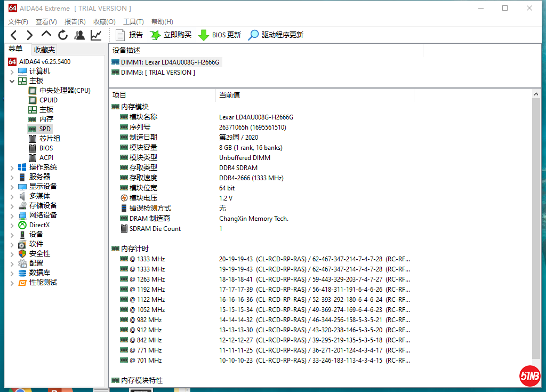Click 驱动程序更新 driver update button
Viewport: 546px width, 392px height.
276,35
